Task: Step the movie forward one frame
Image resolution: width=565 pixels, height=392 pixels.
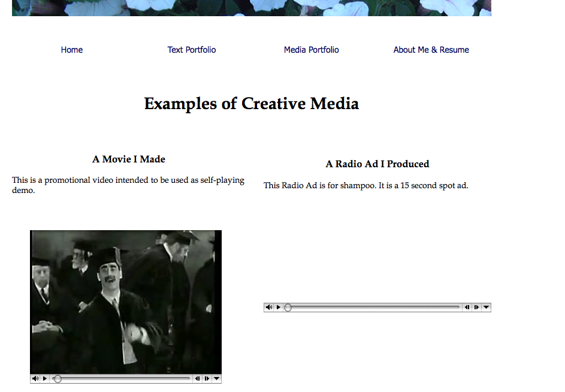Action: coord(207,379)
